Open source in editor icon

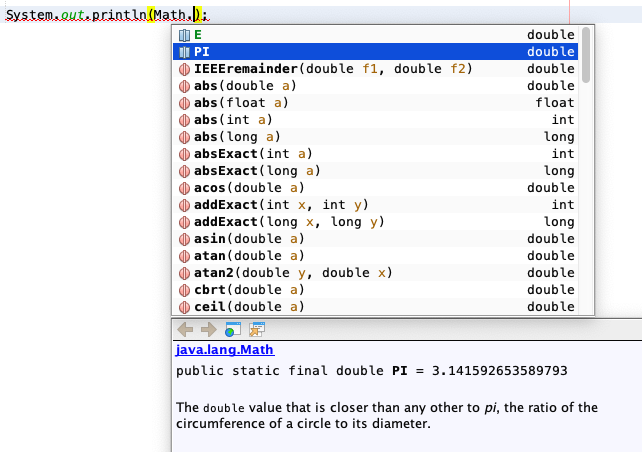257,329
